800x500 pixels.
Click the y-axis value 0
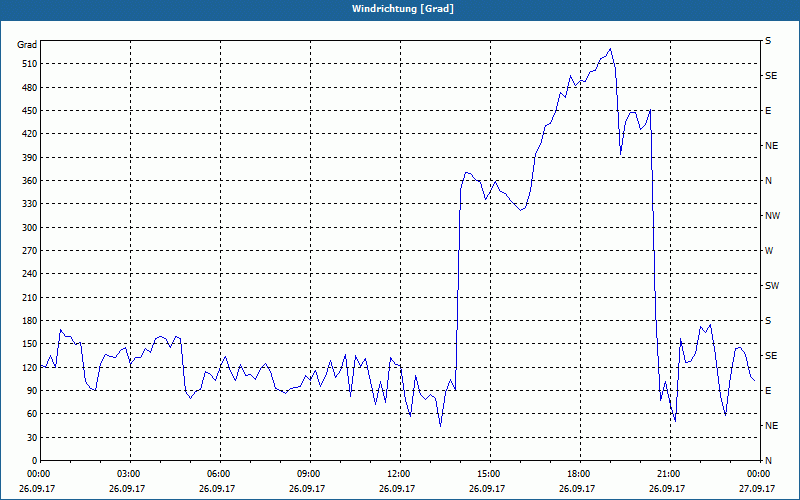point(35,461)
